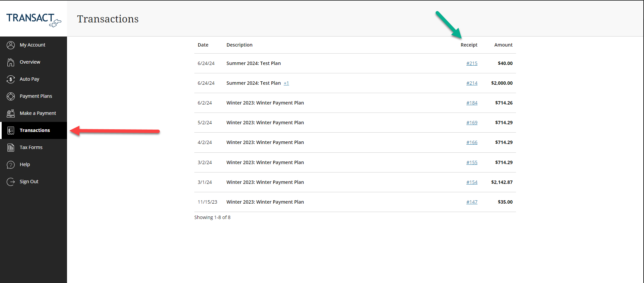Click the Showing 1-8 of 8 text
Image resolution: width=644 pixels, height=283 pixels.
212,217
